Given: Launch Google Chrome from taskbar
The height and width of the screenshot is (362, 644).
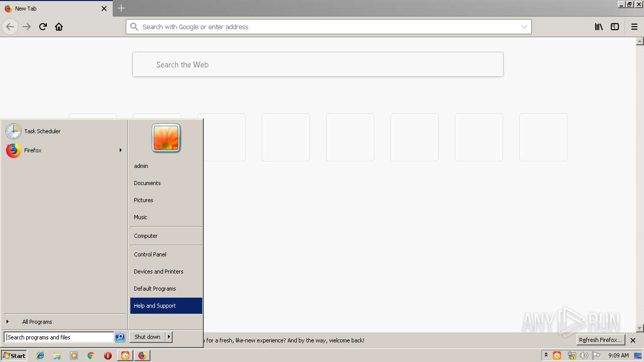Looking at the screenshot, I should point(91,355).
